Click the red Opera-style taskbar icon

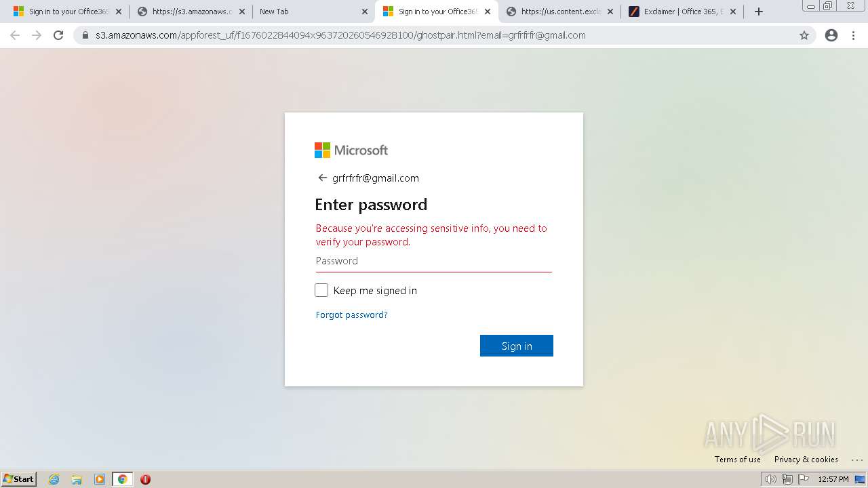click(145, 479)
